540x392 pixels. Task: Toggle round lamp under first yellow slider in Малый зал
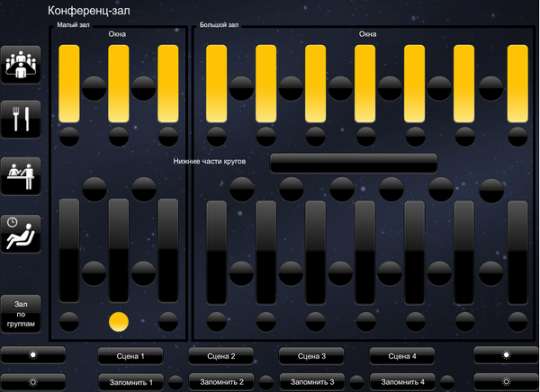[x=69, y=137]
